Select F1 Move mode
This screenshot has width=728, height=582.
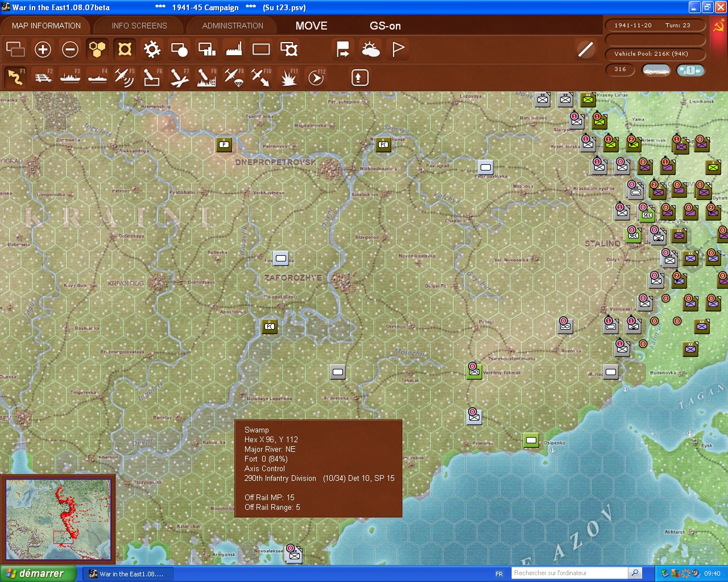(x=15, y=77)
